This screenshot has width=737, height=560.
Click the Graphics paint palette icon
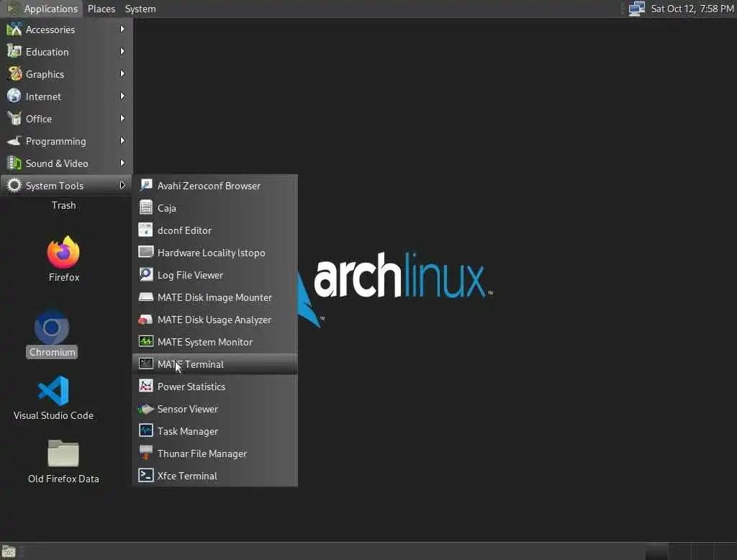coord(14,74)
